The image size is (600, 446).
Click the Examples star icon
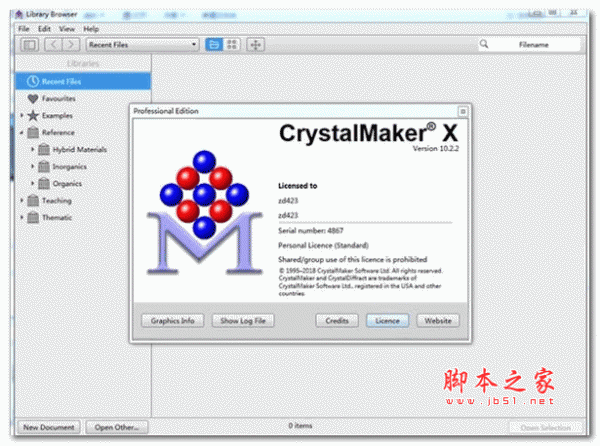pos(33,115)
